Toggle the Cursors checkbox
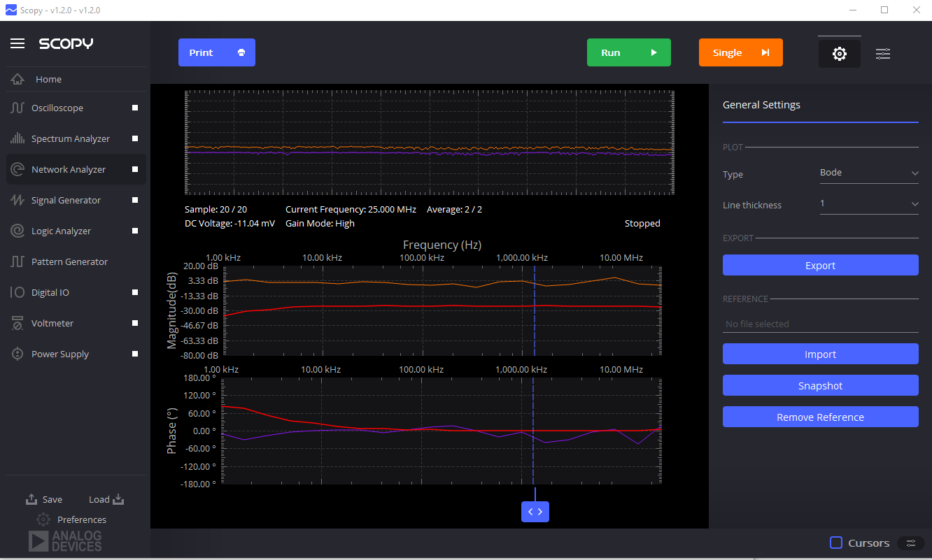This screenshot has height=560, width=932. (x=836, y=543)
